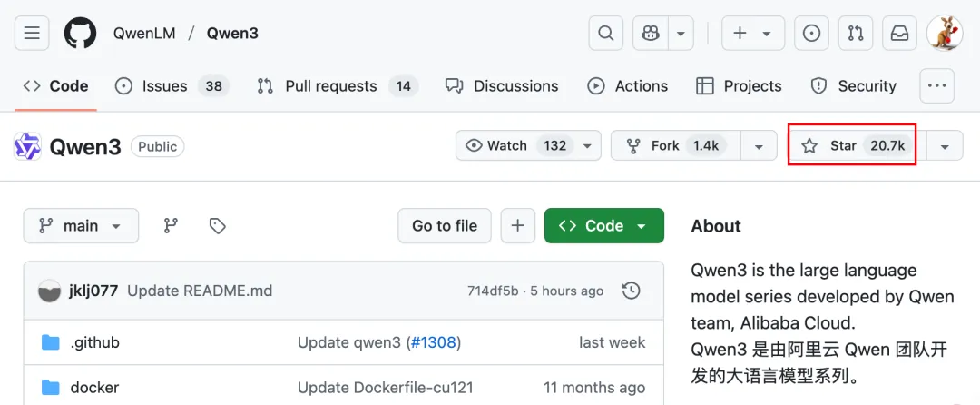Open the Qwen3 breadcrumb repository link
The height and width of the screenshot is (405, 980).
(x=232, y=33)
